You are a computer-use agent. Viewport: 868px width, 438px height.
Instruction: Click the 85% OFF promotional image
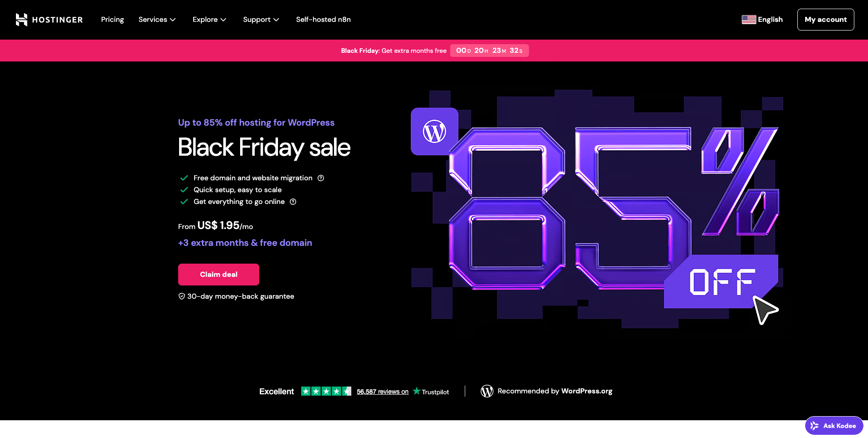point(597,209)
